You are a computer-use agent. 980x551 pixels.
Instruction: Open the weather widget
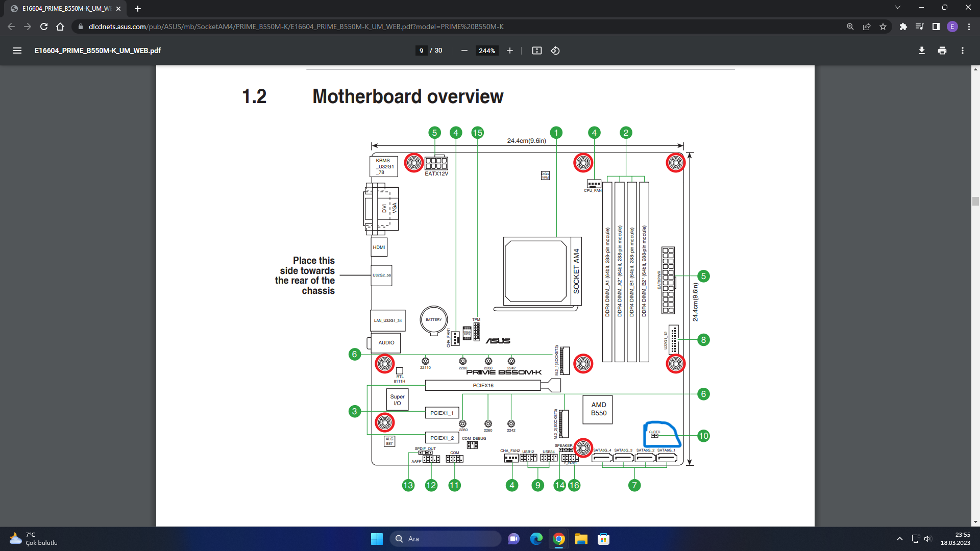pos(34,539)
